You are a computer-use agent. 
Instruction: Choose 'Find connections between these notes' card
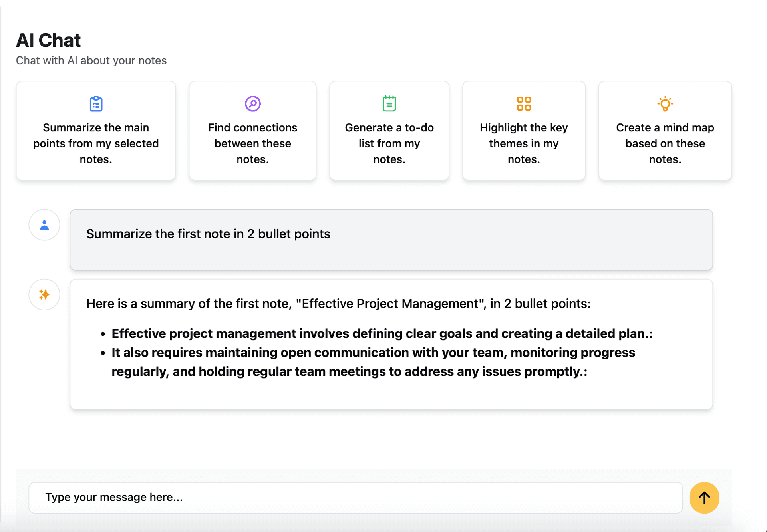point(252,143)
